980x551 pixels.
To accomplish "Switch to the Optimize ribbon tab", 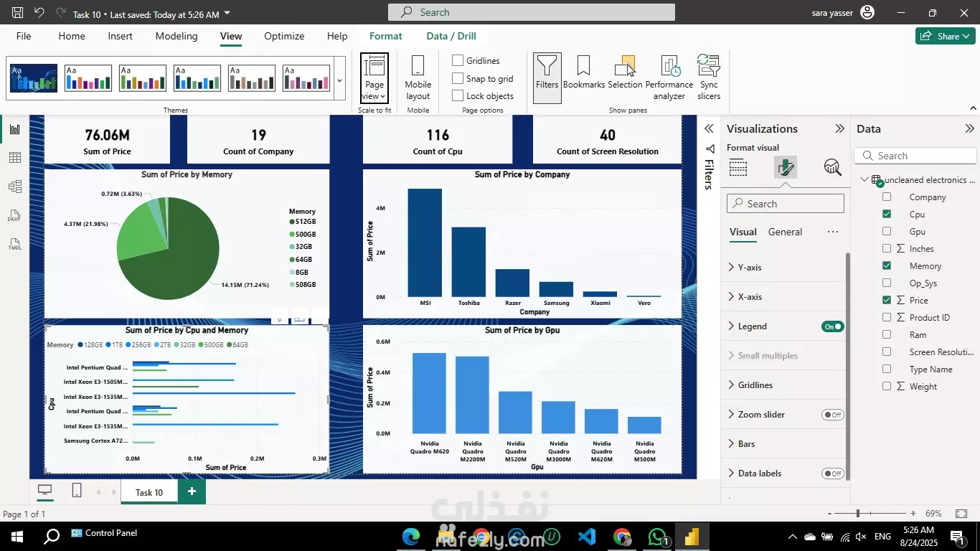I will pyautogui.click(x=284, y=36).
